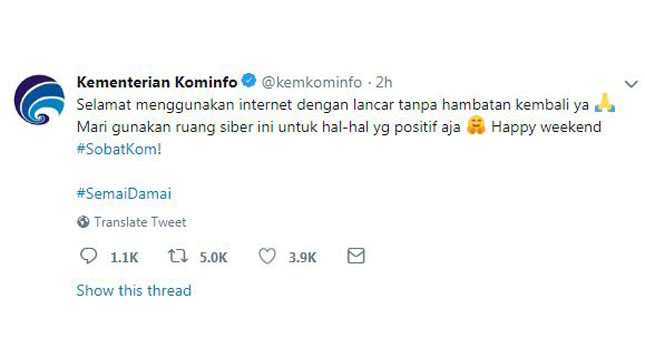The height and width of the screenshot is (361, 645).
Task: Click the envelope direct message icon
Action: [356, 256]
